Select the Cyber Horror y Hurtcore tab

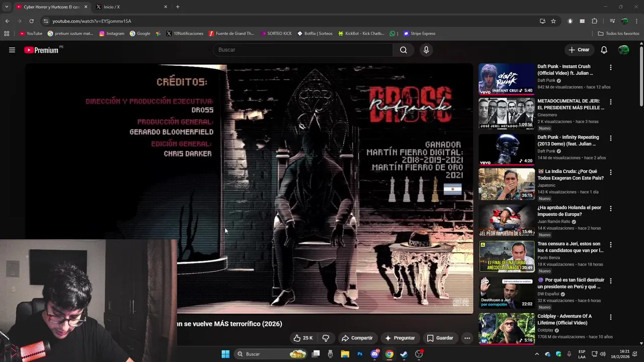point(51,7)
